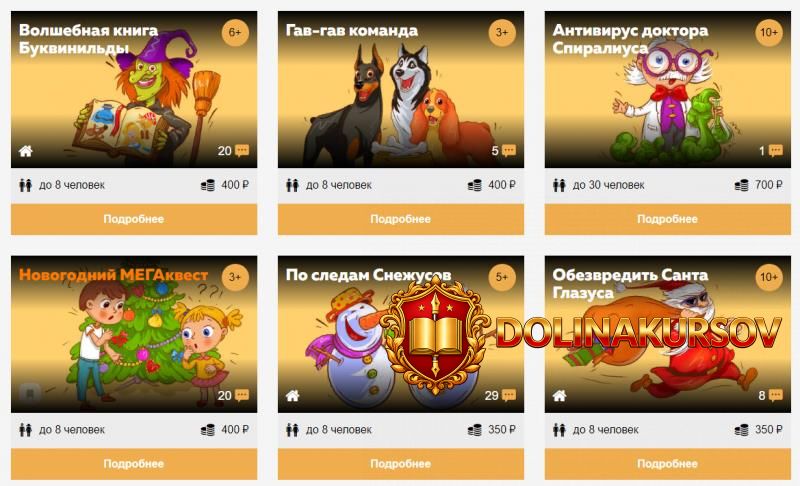Click the witch with book thumbnail image
The height and width of the screenshot is (486, 800).
pyautogui.click(x=134, y=90)
